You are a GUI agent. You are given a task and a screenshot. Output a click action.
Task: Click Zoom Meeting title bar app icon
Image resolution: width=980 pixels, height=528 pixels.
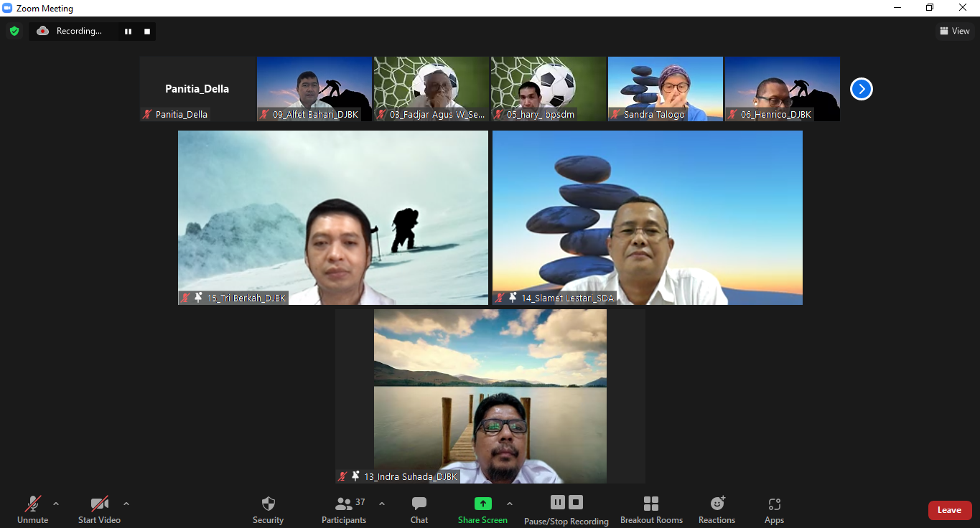(x=8, y=8)
